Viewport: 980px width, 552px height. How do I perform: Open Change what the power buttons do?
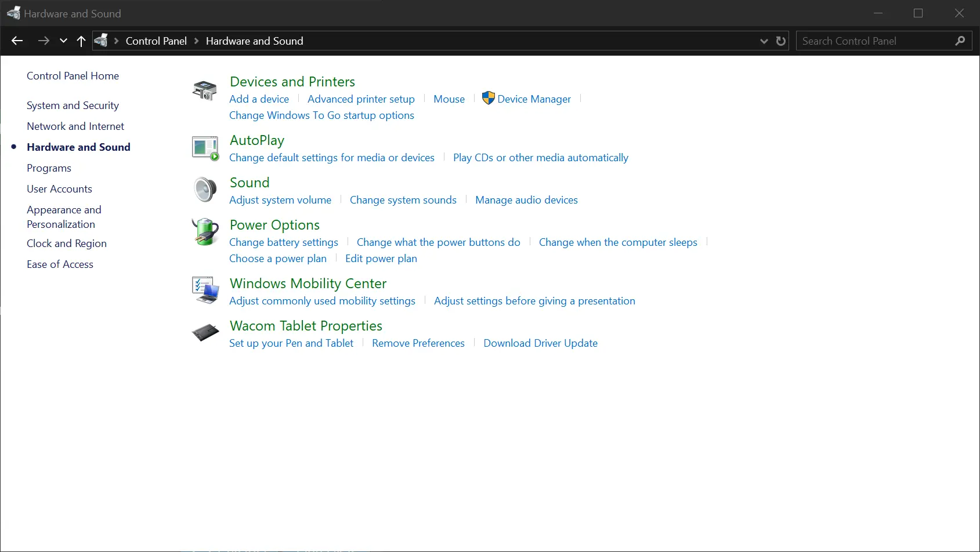click(x=439, y=242)
